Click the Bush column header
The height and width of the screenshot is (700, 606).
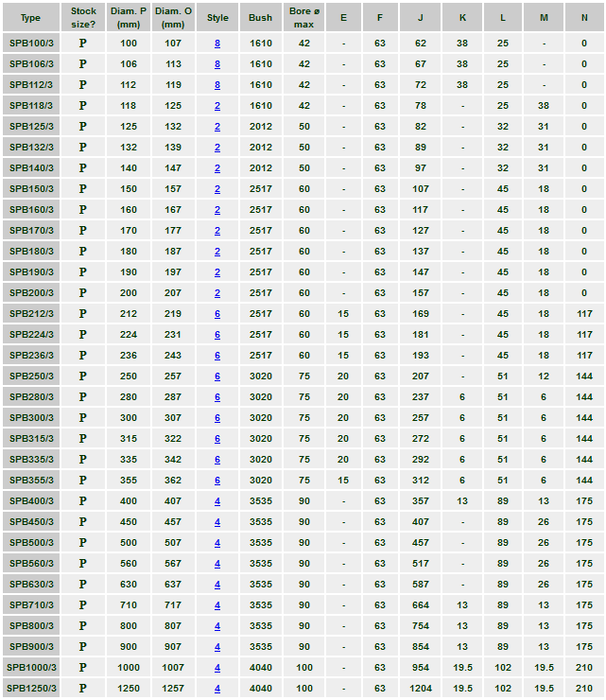click(x=260, y=17)
